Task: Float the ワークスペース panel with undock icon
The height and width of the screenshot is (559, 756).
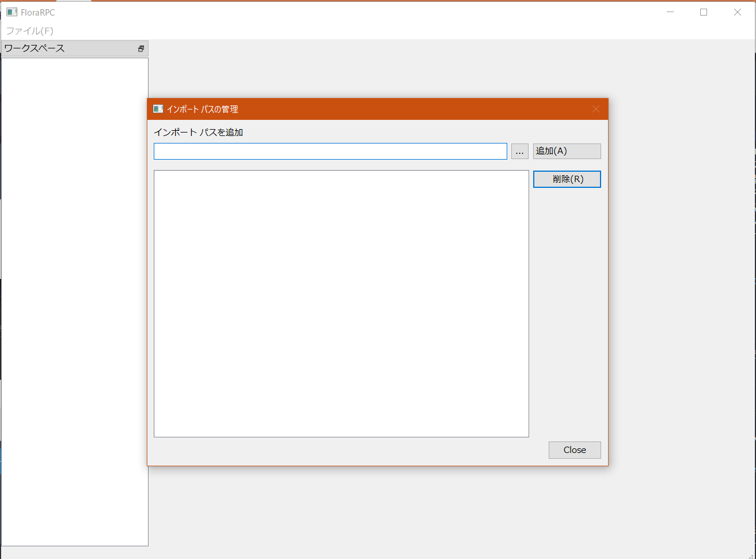Action: 141,49
